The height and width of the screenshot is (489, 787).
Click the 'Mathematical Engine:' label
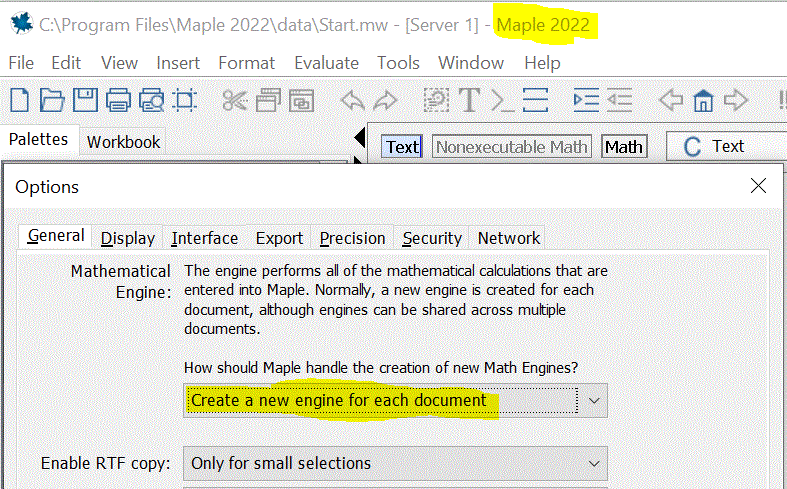pyautogui.click(x=121, y=282)
